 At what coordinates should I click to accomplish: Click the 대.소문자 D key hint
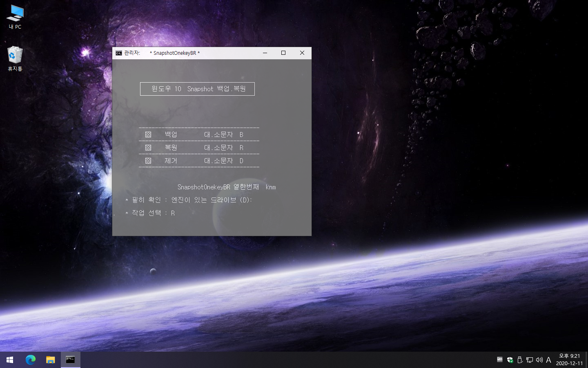(224, 161)
